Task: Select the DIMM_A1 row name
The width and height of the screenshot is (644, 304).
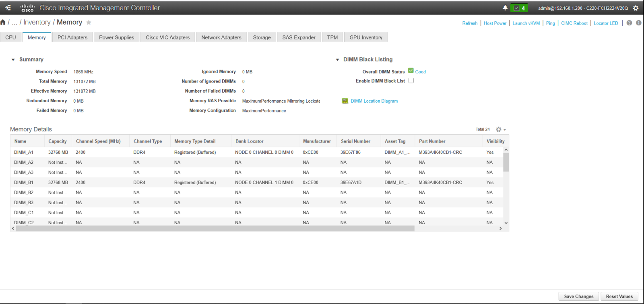Action: click(24, 152)
